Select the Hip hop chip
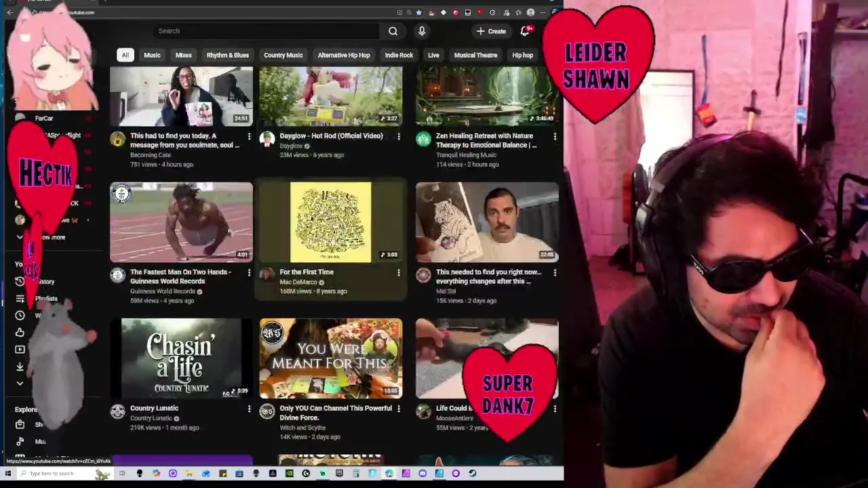The height and width of the screenshot is (488, 868). coord(522,55)
